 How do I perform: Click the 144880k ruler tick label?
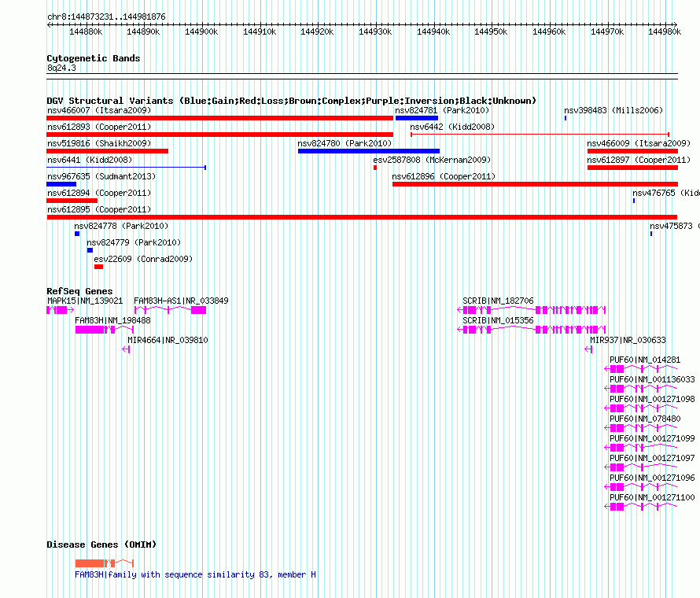coord(86,31)
